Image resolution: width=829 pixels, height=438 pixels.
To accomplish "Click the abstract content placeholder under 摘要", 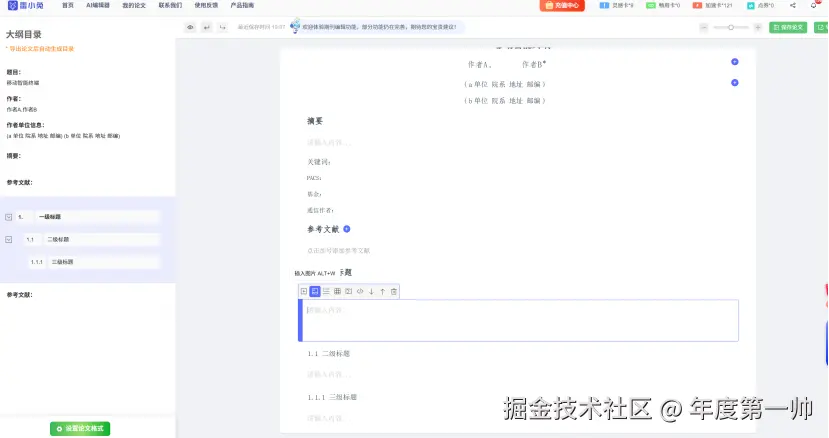I will (x=328, y=142).
